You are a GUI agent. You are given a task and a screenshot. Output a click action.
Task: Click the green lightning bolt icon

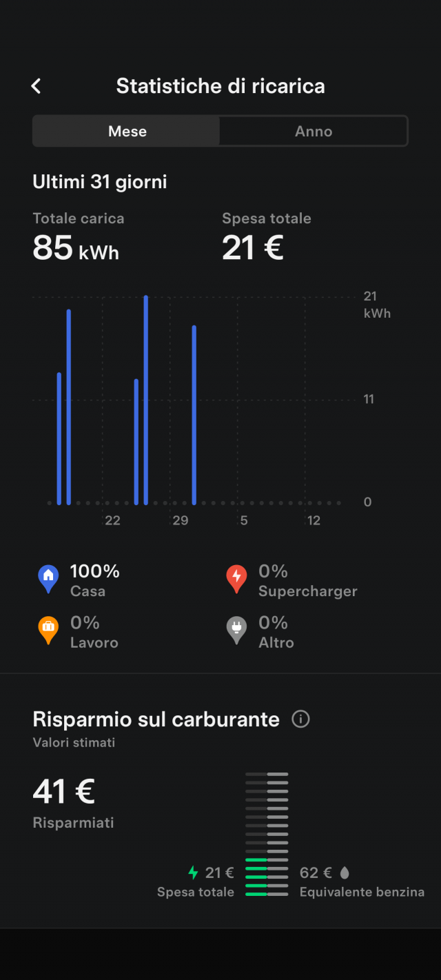click(194, 872)
